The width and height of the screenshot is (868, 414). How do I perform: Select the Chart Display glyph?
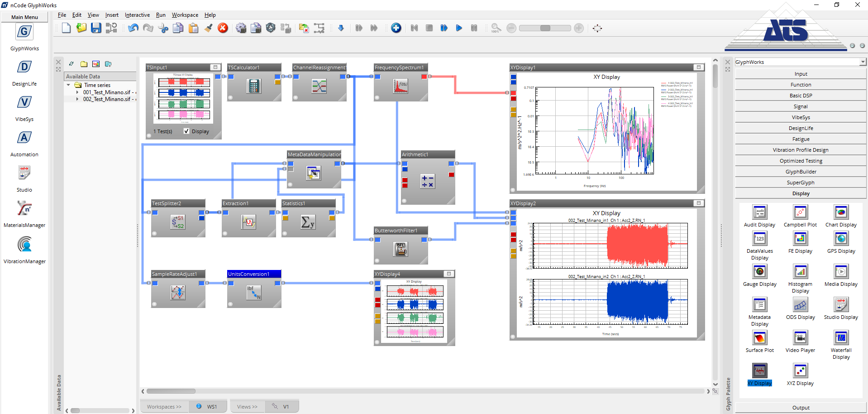pos(841,212)
